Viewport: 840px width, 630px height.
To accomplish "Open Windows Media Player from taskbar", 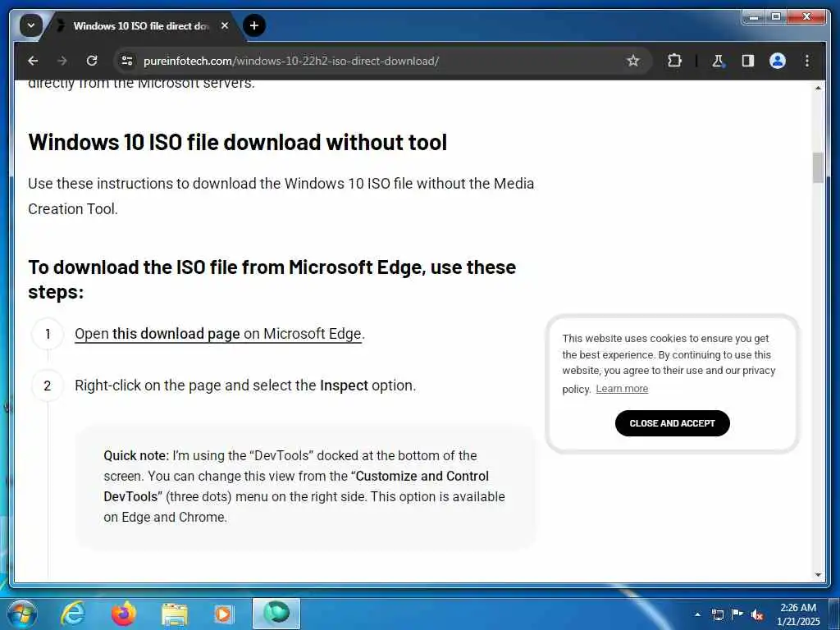I will pyautogui.click(x=224, y=614).
